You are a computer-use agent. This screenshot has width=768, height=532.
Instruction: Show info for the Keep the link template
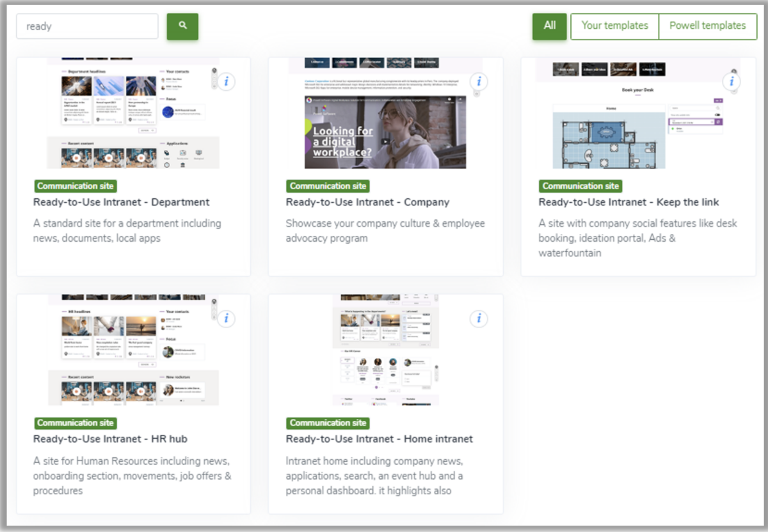(x=732, y=82)
